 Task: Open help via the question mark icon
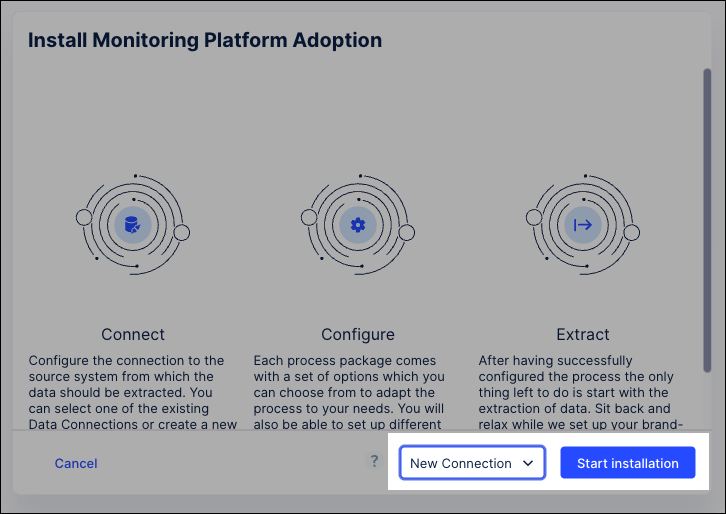(x=375, y=462)
